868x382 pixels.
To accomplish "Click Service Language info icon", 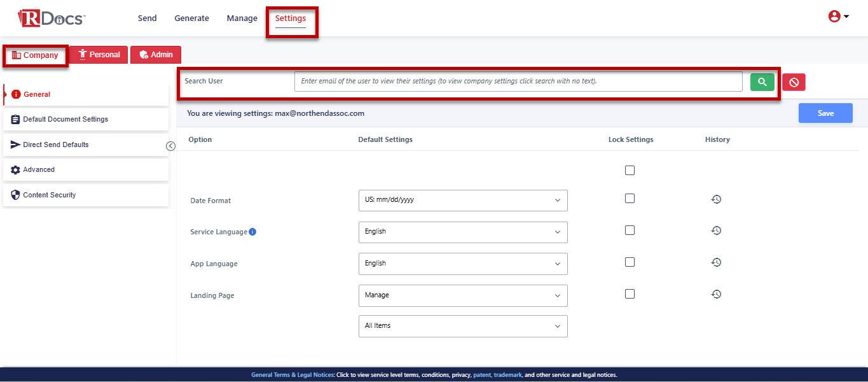I will [x=252, y=232].
